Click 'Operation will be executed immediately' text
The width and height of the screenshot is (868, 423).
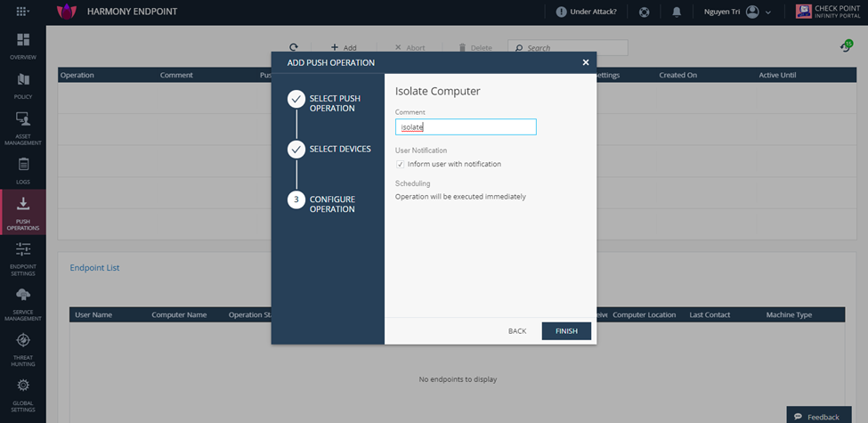(460, 197)
